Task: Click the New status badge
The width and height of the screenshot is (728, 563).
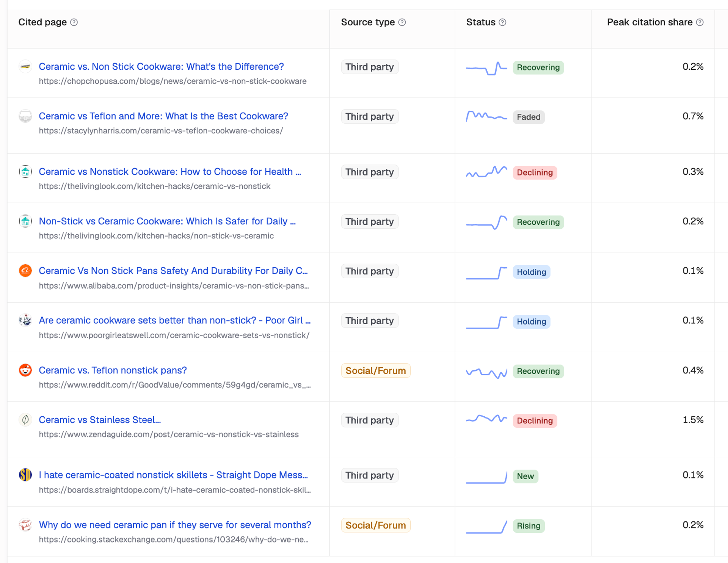Action: [525, 476]
